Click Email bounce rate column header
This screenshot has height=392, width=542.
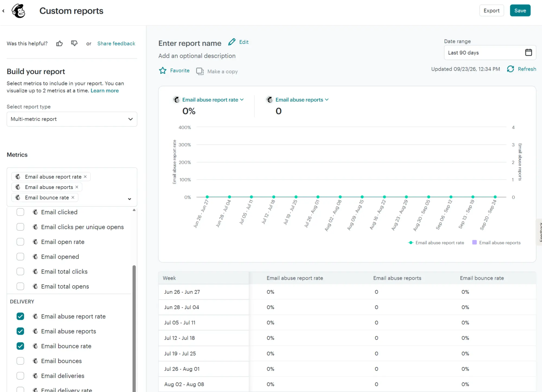click(x=482, y=278)
